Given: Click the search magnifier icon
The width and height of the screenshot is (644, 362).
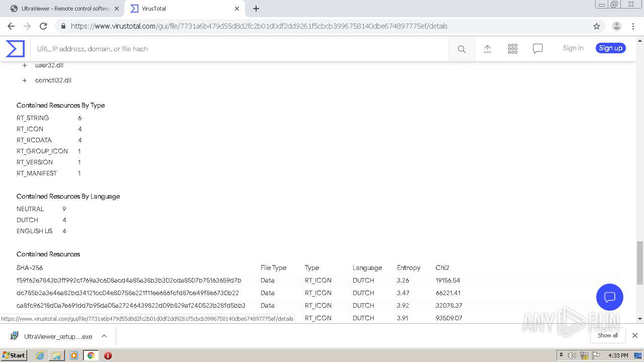Looking at the screenshot, I should [461, 49].
